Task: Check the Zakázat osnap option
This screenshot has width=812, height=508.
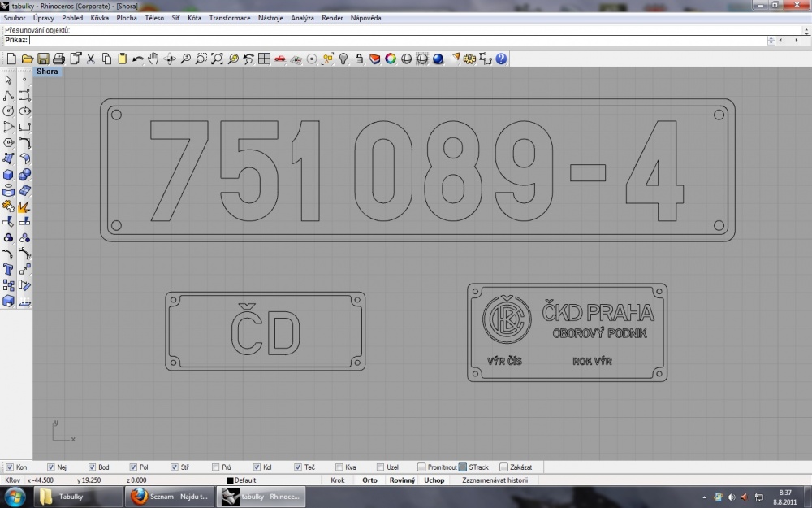Action: click(x=504, y=467)
